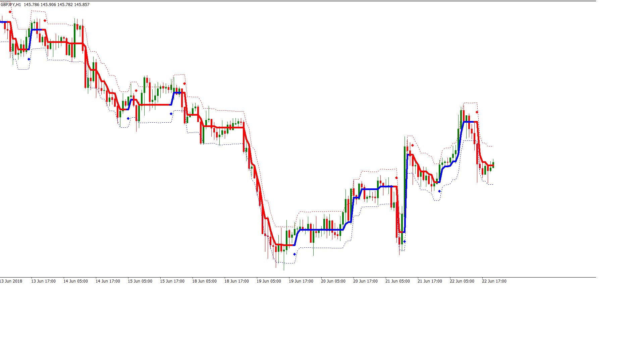Click the blue diamond near 21 Jun 17:00

pos(439,191)
